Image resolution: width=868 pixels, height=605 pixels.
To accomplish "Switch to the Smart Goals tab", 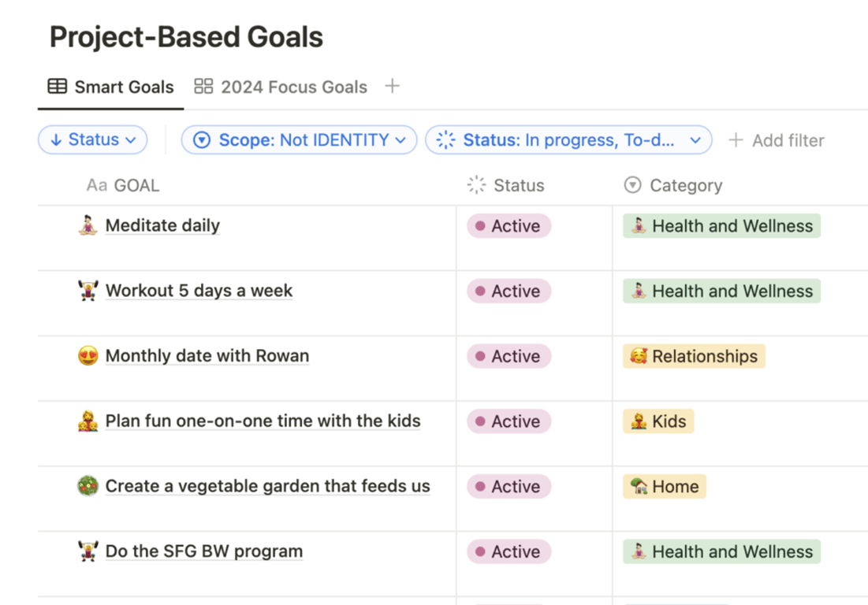I will (x=111, y=87).
